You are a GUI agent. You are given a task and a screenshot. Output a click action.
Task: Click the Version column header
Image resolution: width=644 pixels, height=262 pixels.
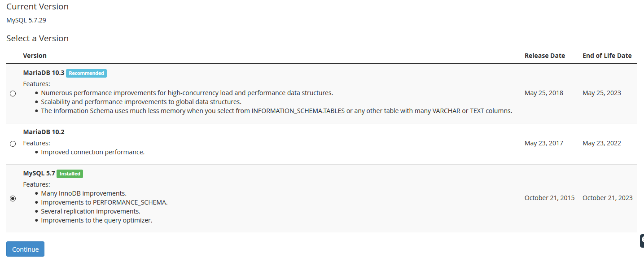point(35,56)
